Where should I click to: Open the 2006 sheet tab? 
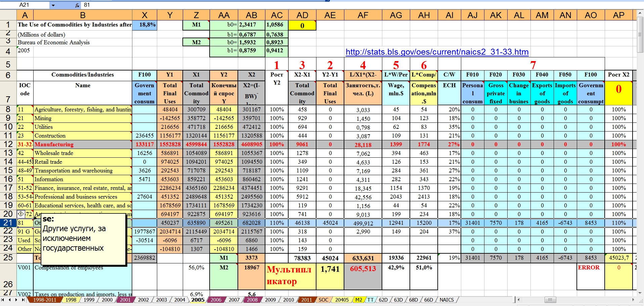coord(216,300)
